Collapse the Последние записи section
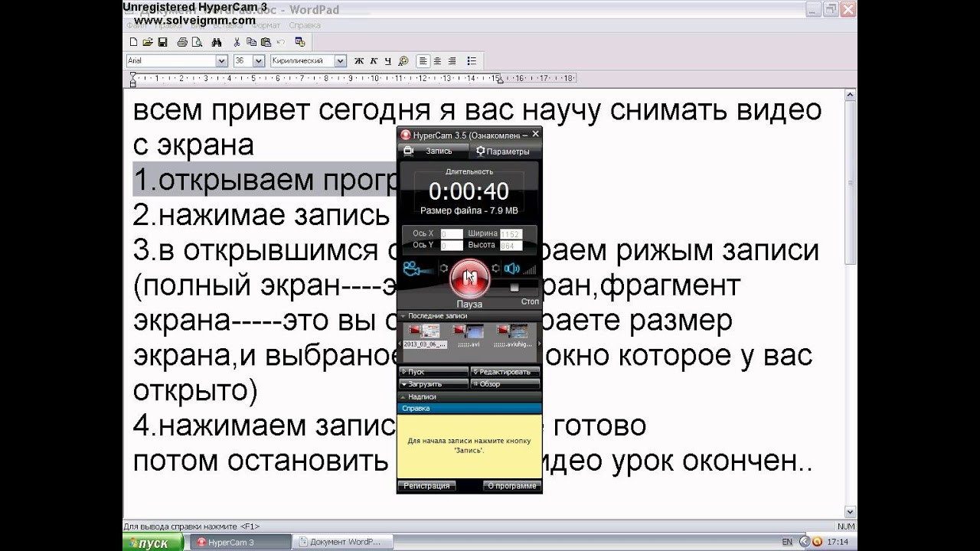Image resolution: width=980 pixels, height=551 pixels. point(469,315)
